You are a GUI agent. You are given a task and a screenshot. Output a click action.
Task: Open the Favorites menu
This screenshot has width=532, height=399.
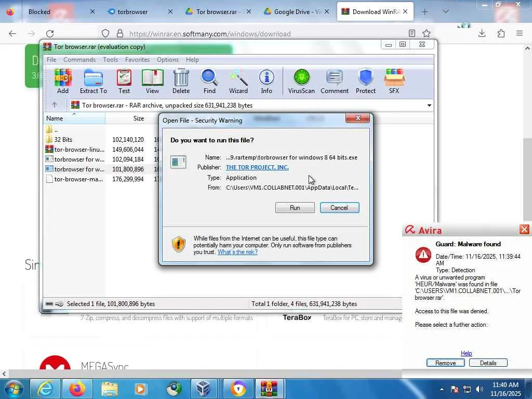(137, 60)
